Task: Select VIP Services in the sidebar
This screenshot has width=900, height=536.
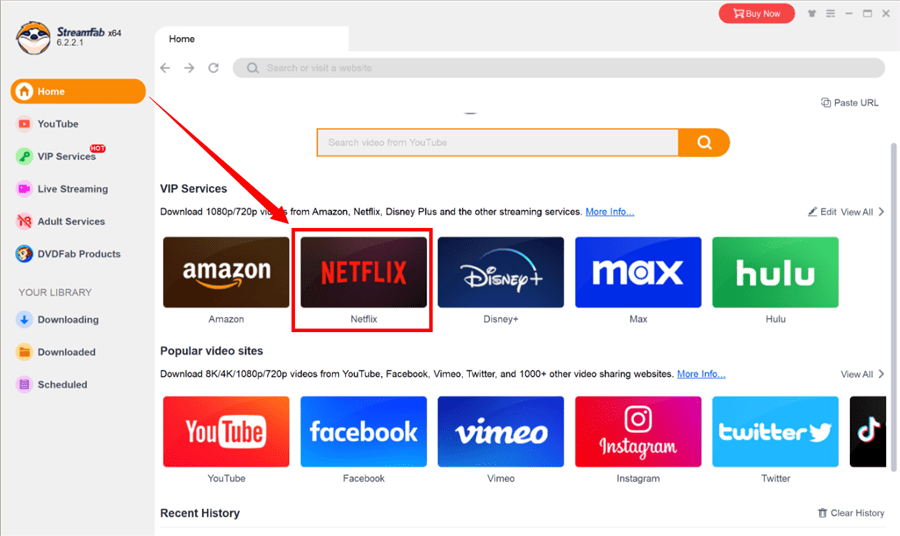Action: (x=60, y=155)
